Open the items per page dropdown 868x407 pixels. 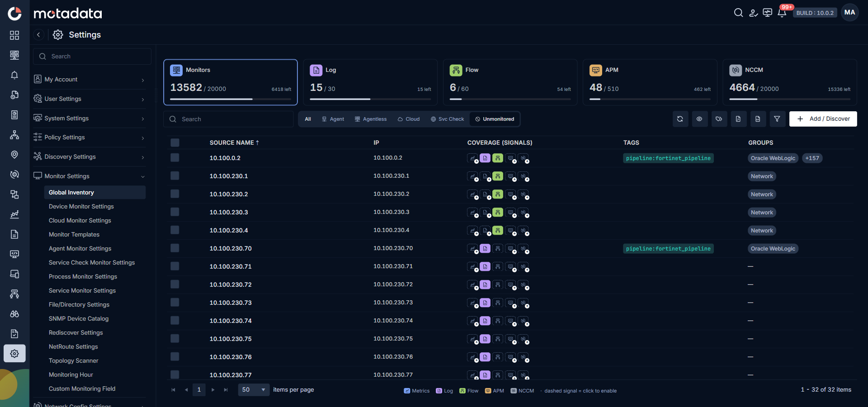click(x=254, y=390)
